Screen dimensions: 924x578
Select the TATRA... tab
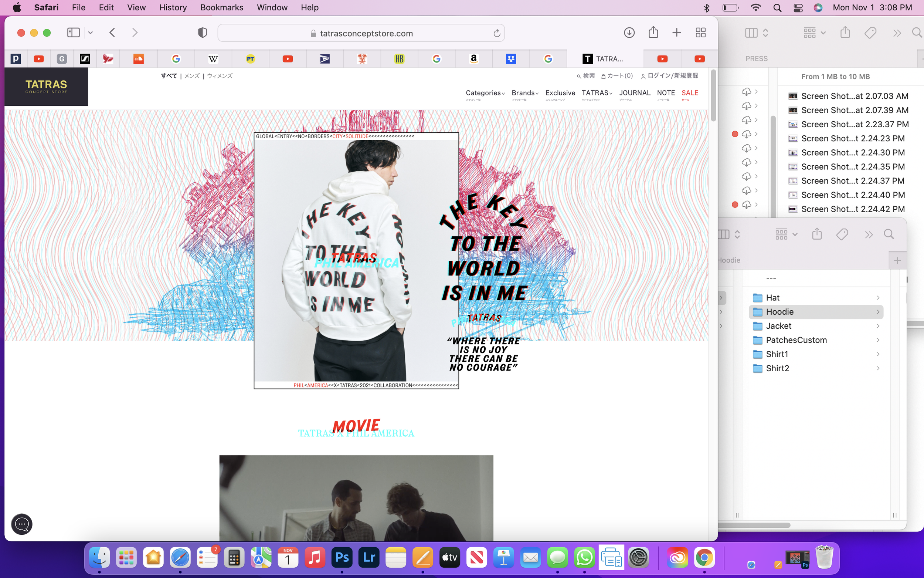coord(605,59)
